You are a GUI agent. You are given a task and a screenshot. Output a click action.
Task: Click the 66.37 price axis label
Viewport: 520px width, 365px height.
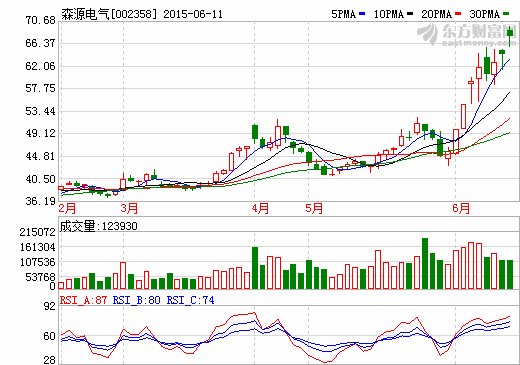point(40,43)
